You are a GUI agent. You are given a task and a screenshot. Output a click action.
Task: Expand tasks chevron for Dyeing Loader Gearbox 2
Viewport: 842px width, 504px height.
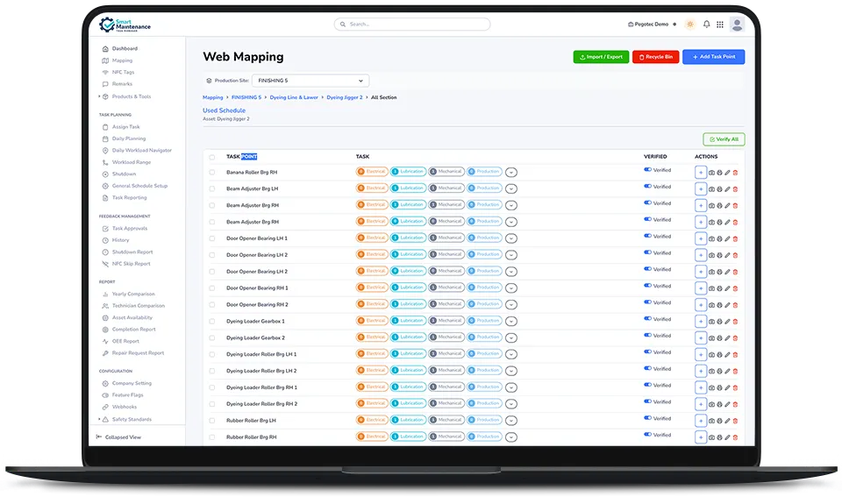(511, 338)
